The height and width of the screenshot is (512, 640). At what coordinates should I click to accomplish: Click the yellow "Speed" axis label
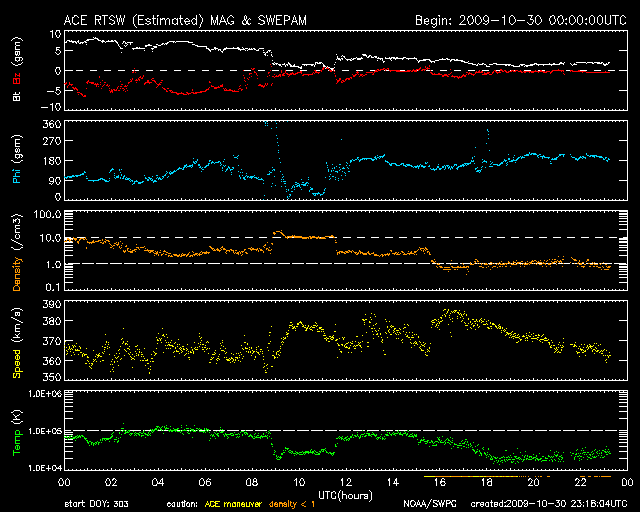17,363
